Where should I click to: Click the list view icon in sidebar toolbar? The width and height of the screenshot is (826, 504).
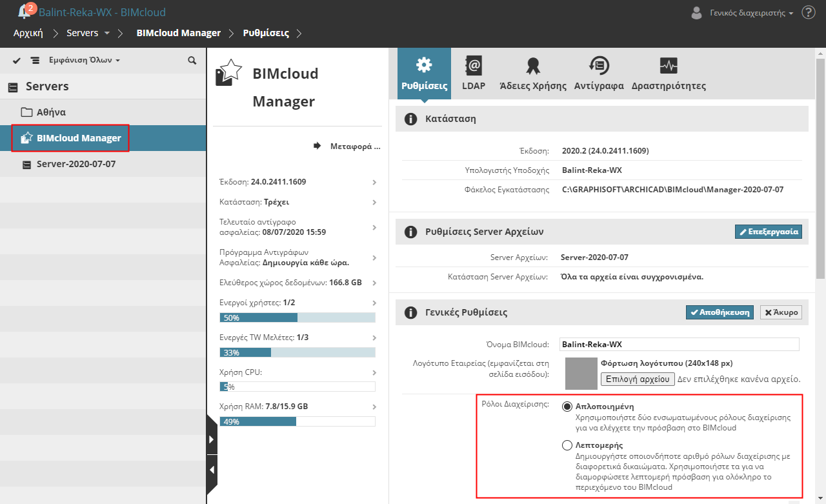[x=35, y=60]
